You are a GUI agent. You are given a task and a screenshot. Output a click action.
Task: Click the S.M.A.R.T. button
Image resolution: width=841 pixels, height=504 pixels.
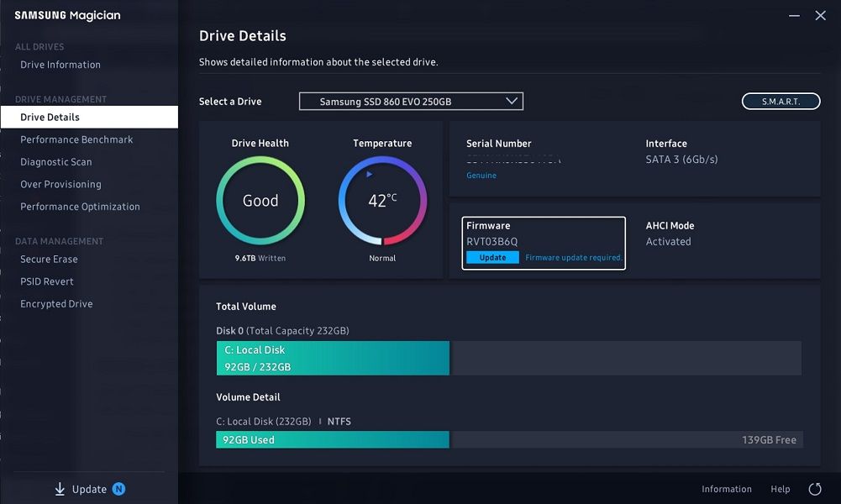(x=781, y=102)
